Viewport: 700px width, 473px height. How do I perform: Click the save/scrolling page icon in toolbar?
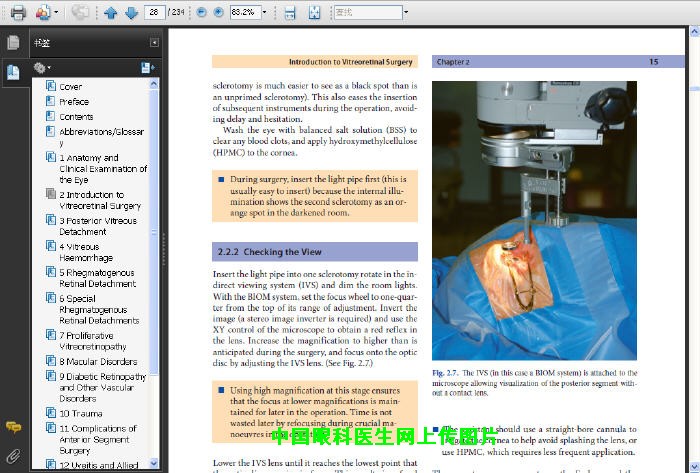tap(289, 12)
